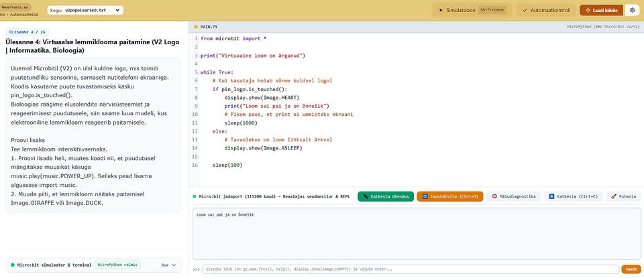Click Saada to send REPL command
This screenshot has height=278, width=644.
(631, 269)
